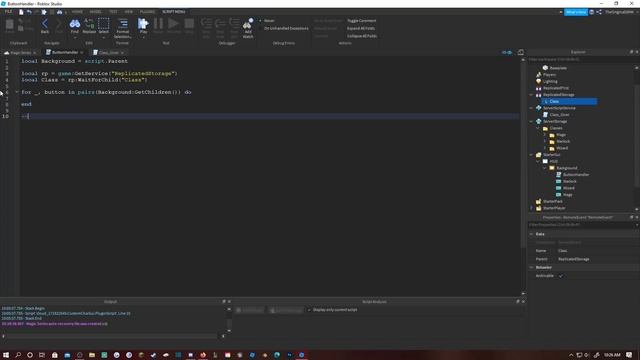Switch to the ButtonHandler script tab
Image resolution: width=640 pixels, height=360 pixels.
pyautogui.click(x=64, y=53)
